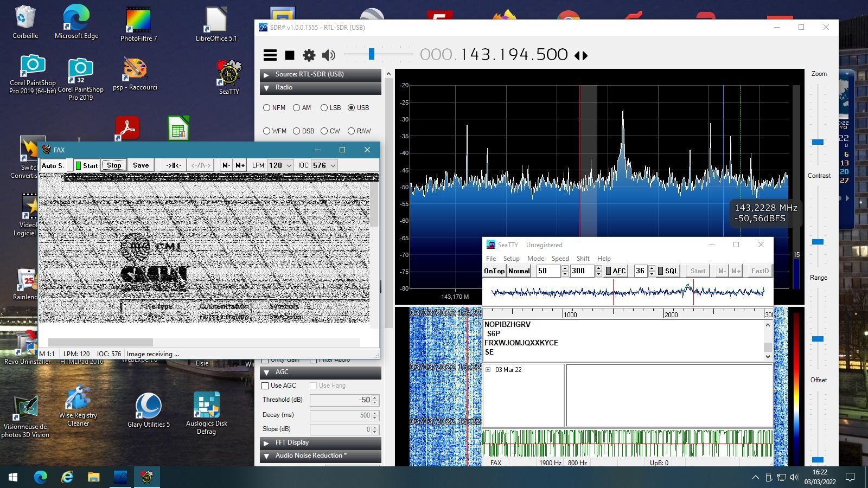Select the DSB radio mode

coord(303,131)
